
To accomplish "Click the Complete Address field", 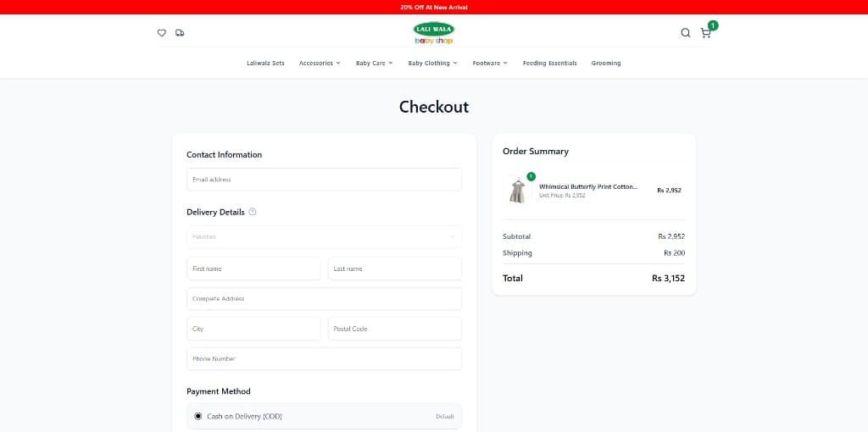I will point(325,299).
